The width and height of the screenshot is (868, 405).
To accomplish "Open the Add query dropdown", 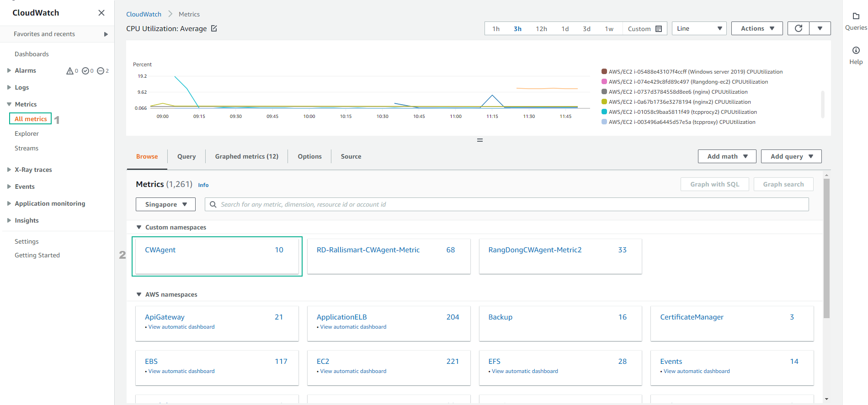I will tap(791, 156).
